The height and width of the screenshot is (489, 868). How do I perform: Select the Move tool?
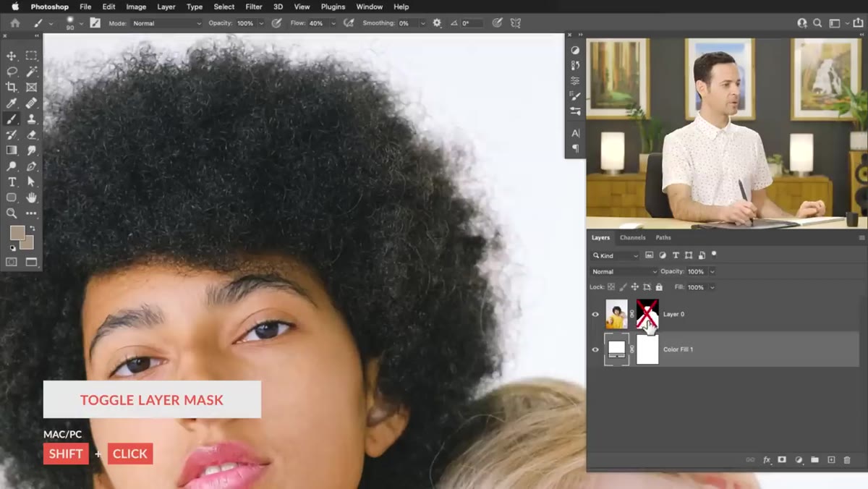pos(12,56)
